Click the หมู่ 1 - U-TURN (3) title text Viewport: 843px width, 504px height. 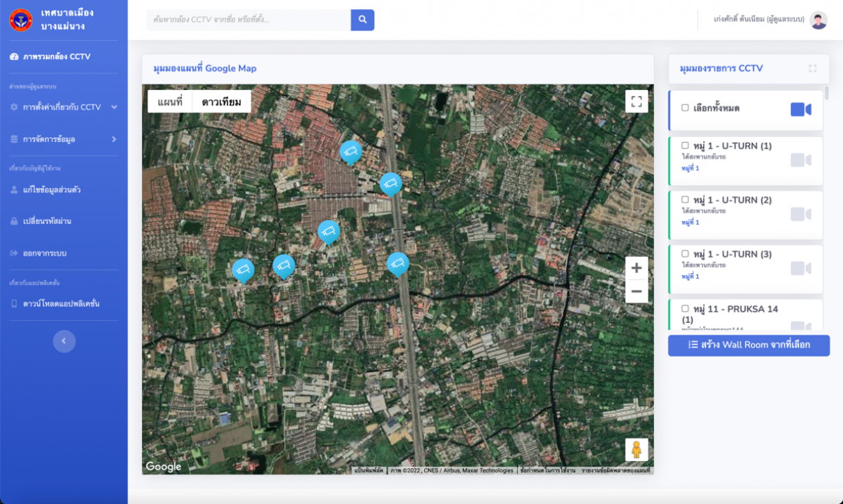[x=733, y=254]
